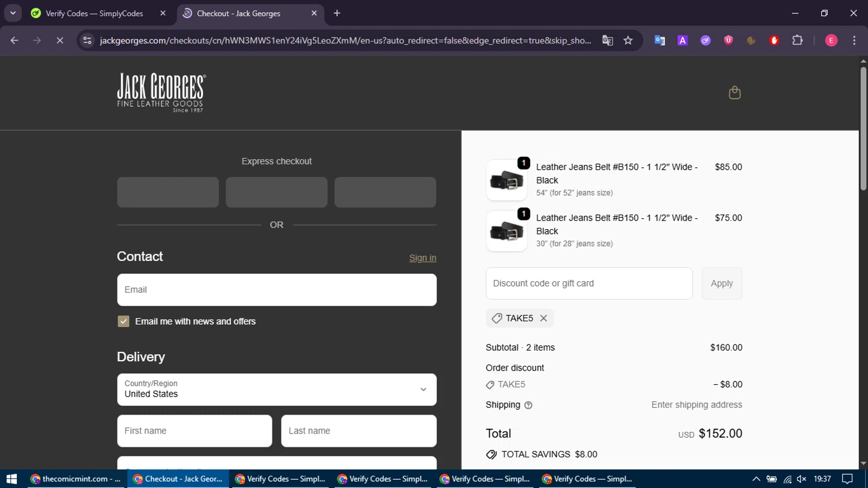The image size is (868, 488).
Task: Open the Windows Start menu
Action: tap(12, 479)
